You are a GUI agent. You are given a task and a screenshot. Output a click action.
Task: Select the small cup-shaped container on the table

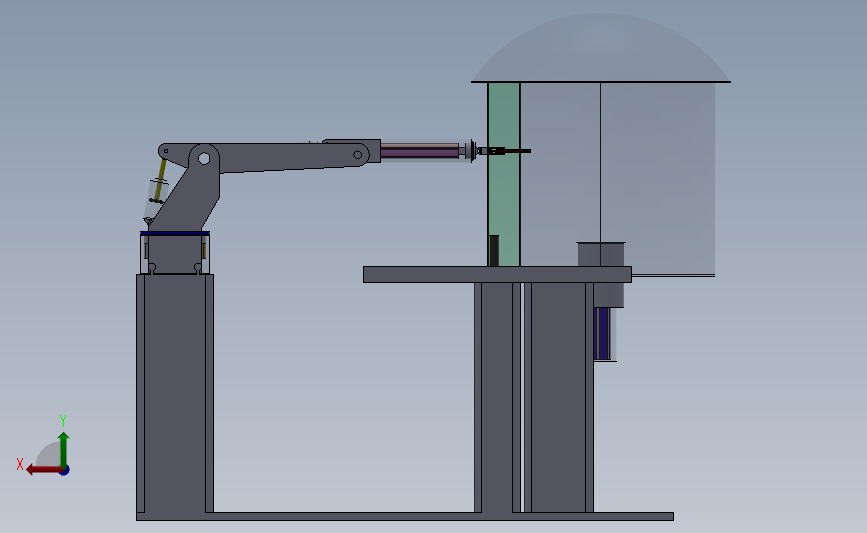click(601, 254)
